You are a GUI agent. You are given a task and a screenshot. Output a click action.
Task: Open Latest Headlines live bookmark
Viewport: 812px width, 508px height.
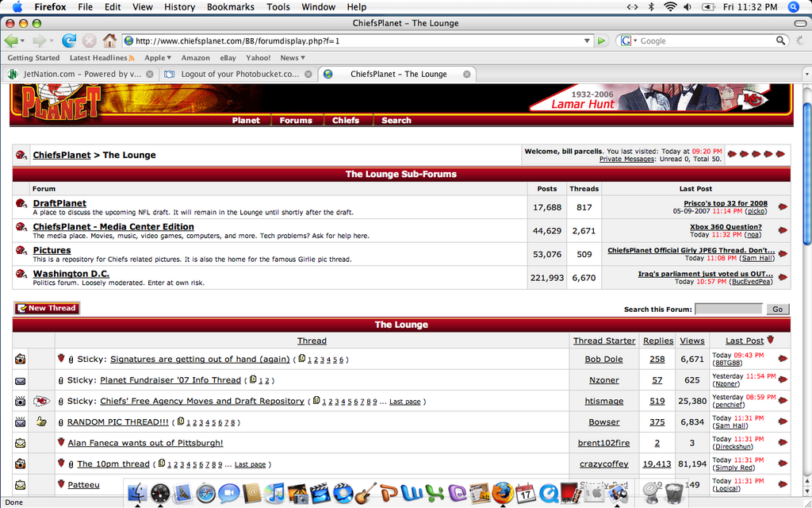pos(102,57)
